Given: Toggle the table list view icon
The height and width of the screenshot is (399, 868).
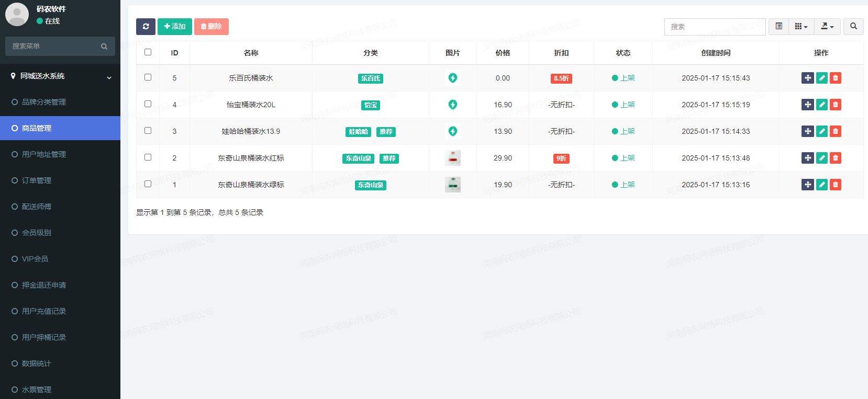Looking at the screenshot, I should (778, 27).
